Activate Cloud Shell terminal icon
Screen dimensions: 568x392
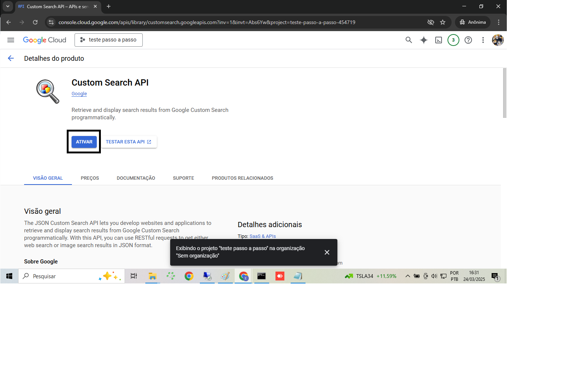click(439, 40)
